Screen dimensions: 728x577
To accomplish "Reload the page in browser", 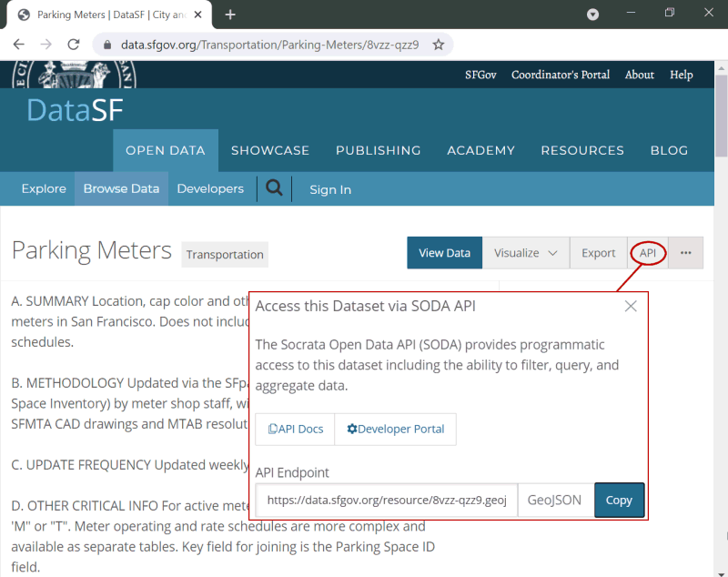I will pos(74,45).
